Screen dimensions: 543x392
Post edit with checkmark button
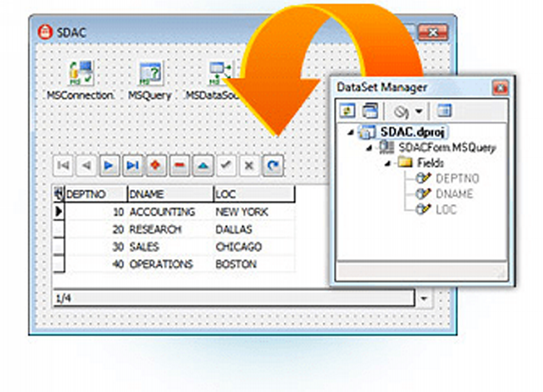226,166
